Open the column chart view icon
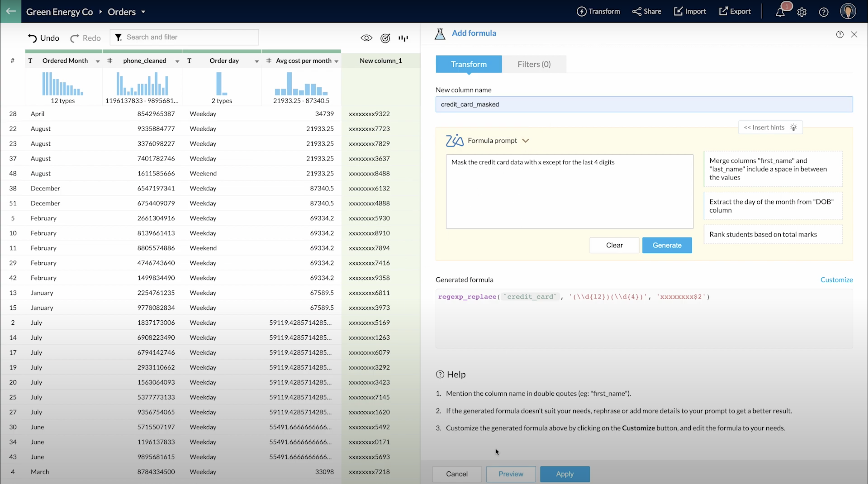The height and width of the screenshot is (484, 868). click(403, 38)
